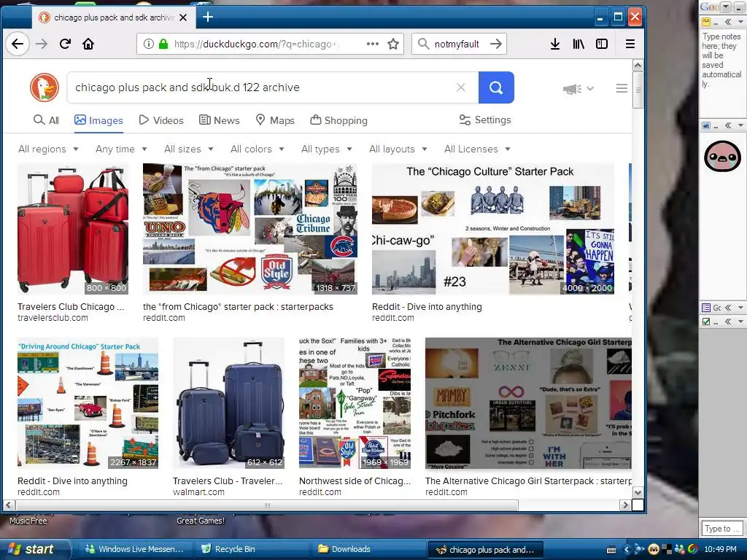The height and width of the screenshot is (560, 747).
Task: Open DuckDuckGo Settings
Action: coord(485,120)
